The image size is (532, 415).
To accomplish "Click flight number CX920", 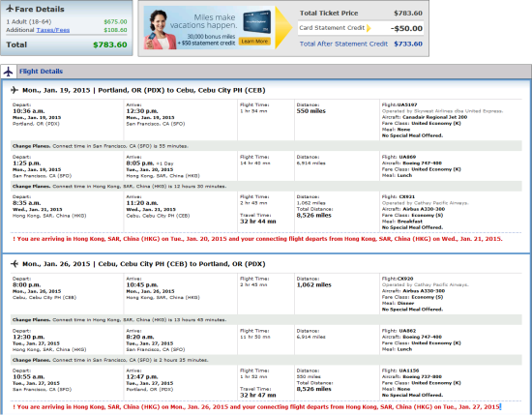I will pos(405,279).
